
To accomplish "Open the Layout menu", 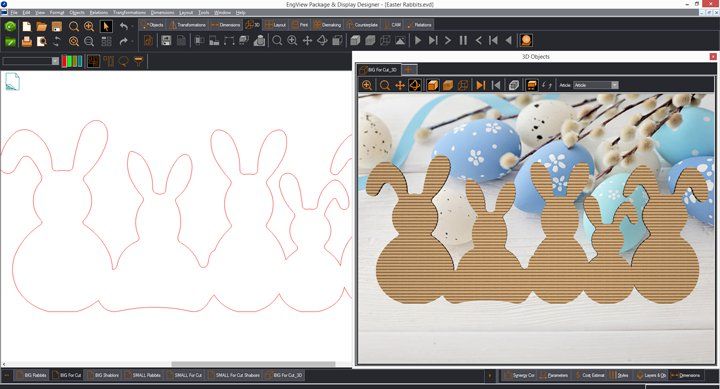I will pyautogui.click(x=186, y=12).
